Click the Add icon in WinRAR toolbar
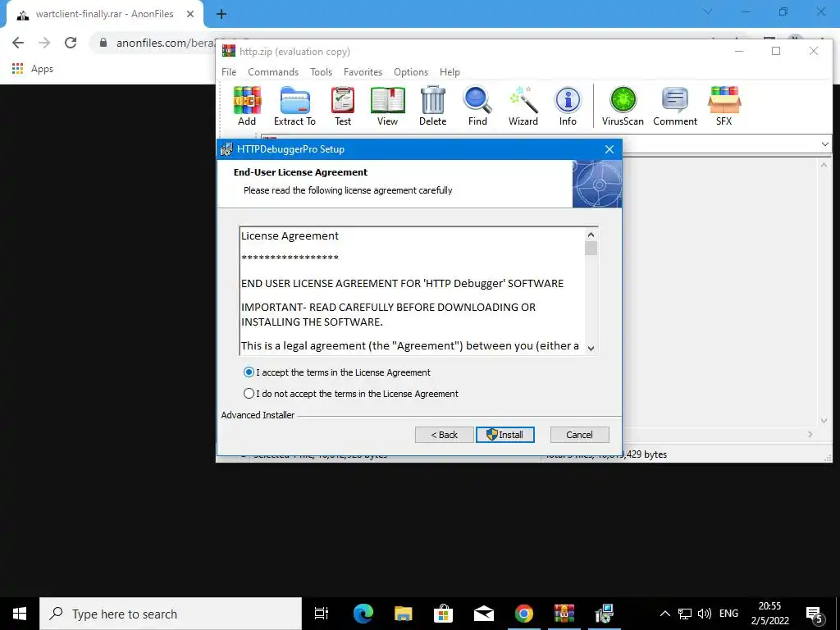 (x=247, y=106)
